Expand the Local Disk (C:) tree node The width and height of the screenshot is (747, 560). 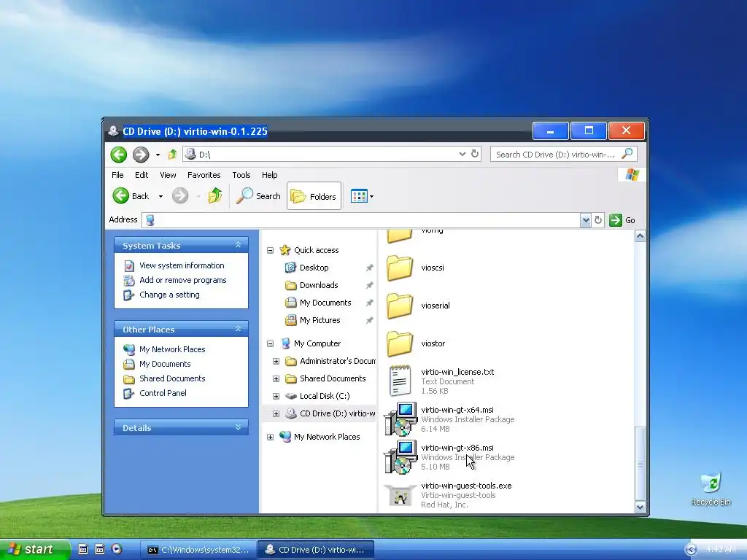276,396
